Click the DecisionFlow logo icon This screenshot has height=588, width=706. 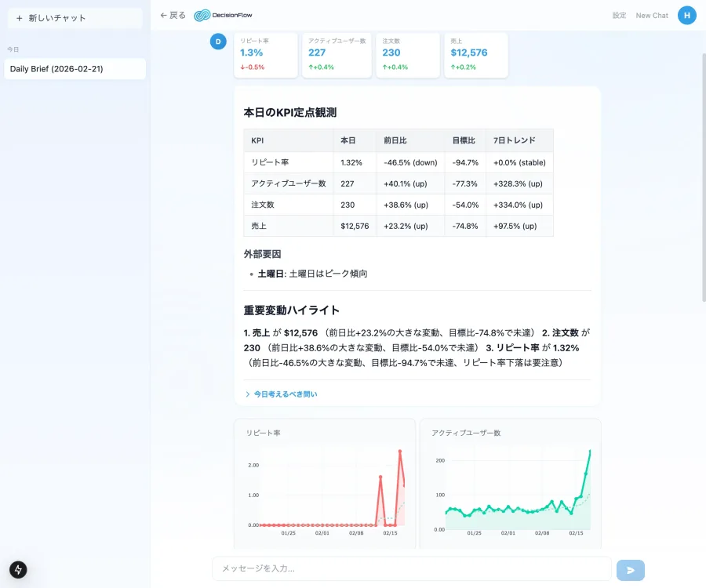pyautogui.click(x=202, y=15)
